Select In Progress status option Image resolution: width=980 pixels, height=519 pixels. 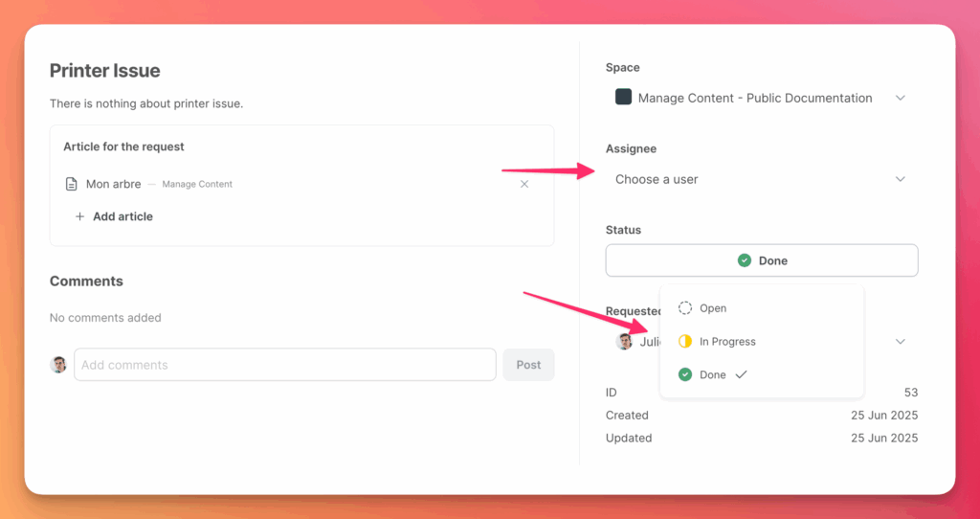click(x=727, y=342)
